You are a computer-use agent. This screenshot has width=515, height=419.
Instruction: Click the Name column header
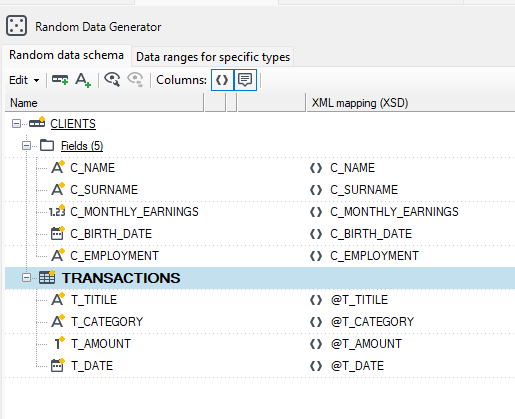click(x=104, y=103)
